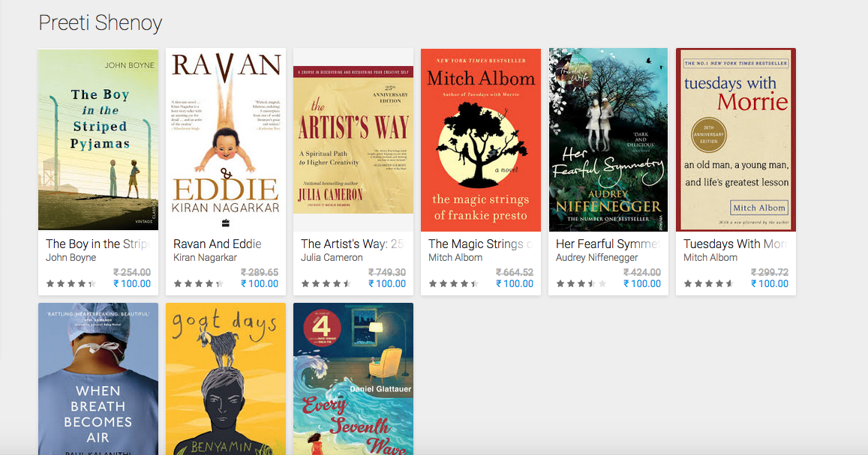Click star rating under The Magic Strings
The image size is (868, 455).
pyautogui.click(x=454, y=283)
